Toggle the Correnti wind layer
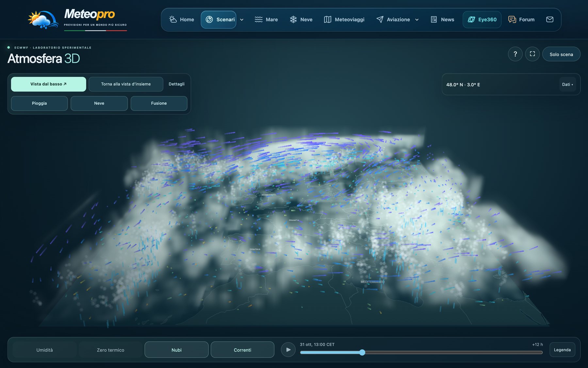 coord(243,350)
